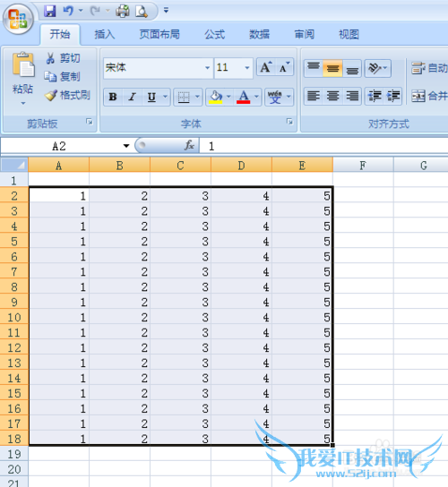Click the select all corner

coord(13,165)
